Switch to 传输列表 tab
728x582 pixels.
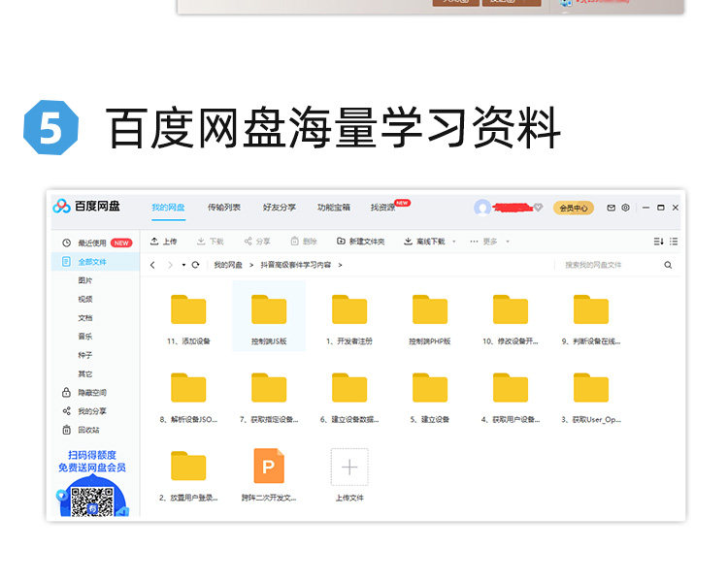tap(224, 208)
